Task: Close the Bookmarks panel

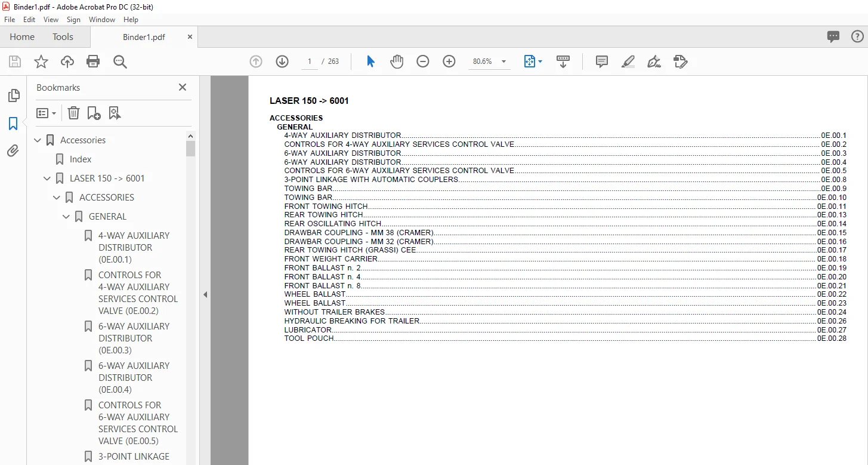Action: (x=183, y=87)
